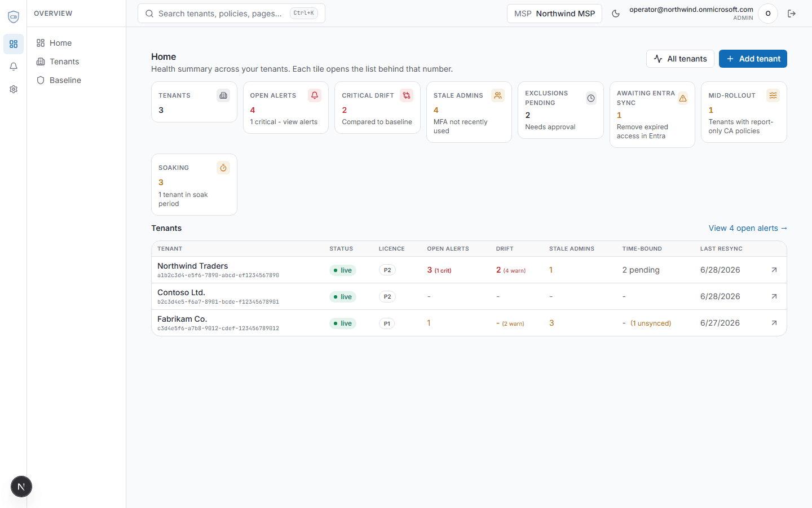The width and height of the screenshot is (812, 508).
Task: Open the alerts bell in left rail
Action: tap(14, 67)
